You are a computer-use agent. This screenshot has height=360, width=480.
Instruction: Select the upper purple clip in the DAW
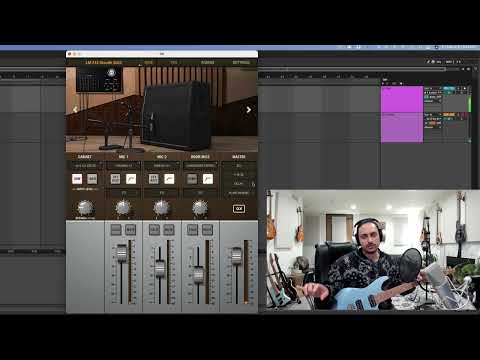402,99
